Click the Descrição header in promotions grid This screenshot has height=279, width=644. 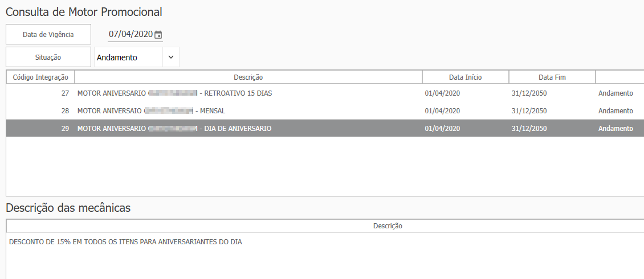[248, 77]
